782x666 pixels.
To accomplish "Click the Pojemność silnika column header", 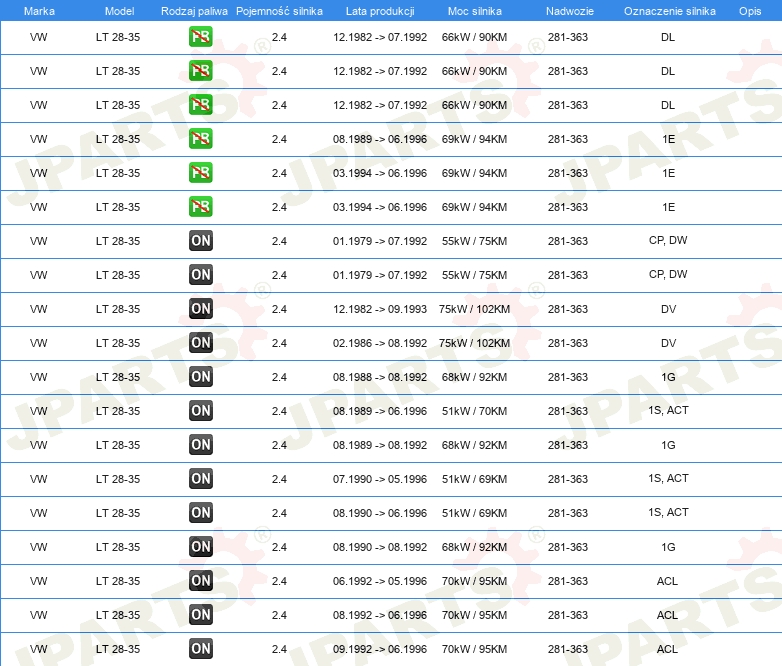I will pos(279,11).
